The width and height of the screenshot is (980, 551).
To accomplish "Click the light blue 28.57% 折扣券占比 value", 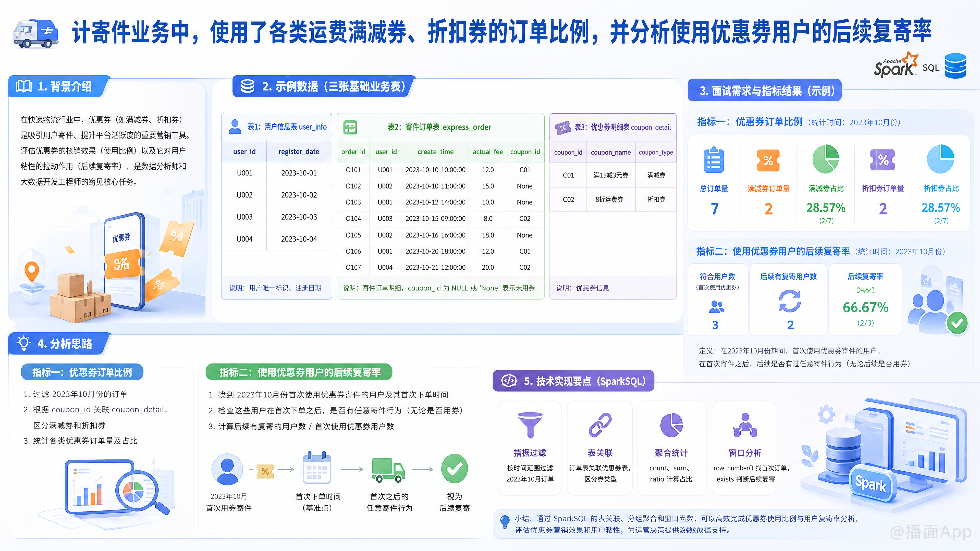I will pos(940,208).
